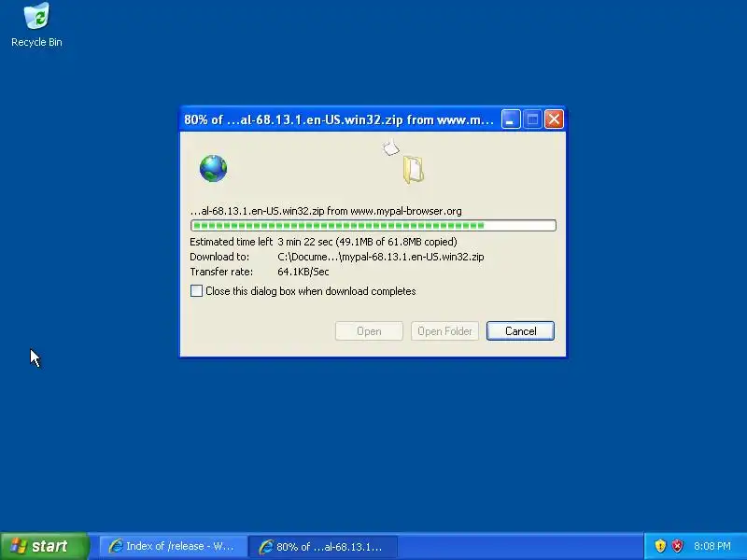The height and width of the screenshot is (560, 747).
Task: Click the red security alert tray icon
Action: coord(677,546)
